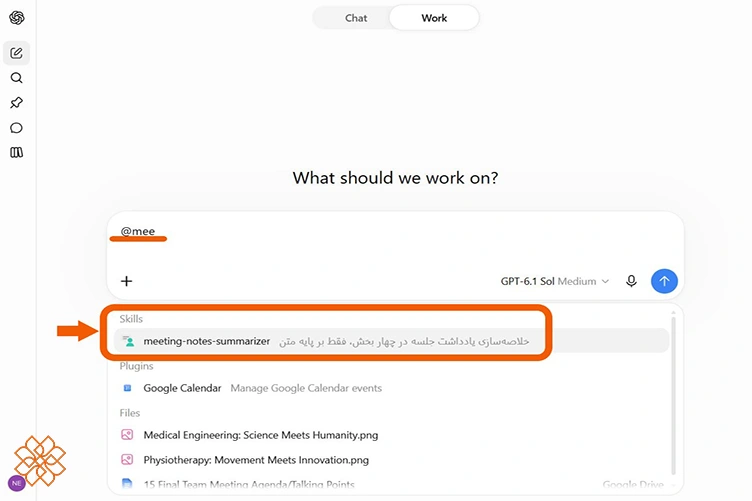Viewport: 752px width, 501px height.
Task: Open the chats bubble icon in sidebar
Action: coord(16,128)
